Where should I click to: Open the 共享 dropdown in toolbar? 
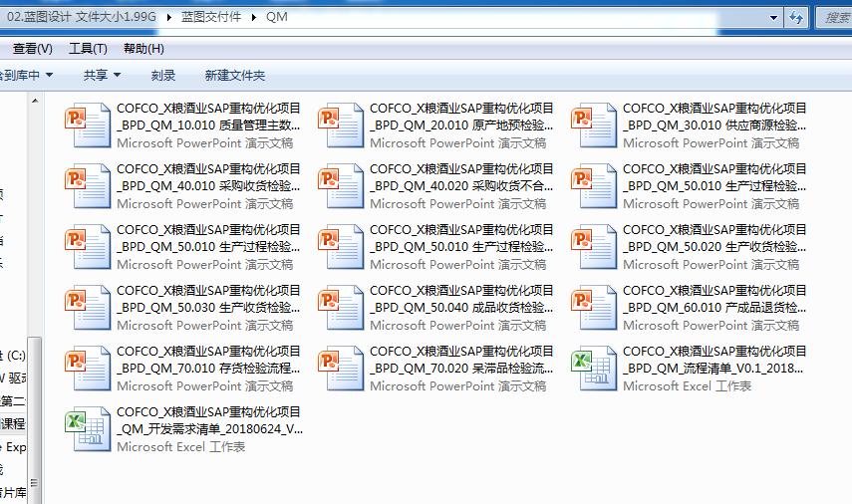102,76
